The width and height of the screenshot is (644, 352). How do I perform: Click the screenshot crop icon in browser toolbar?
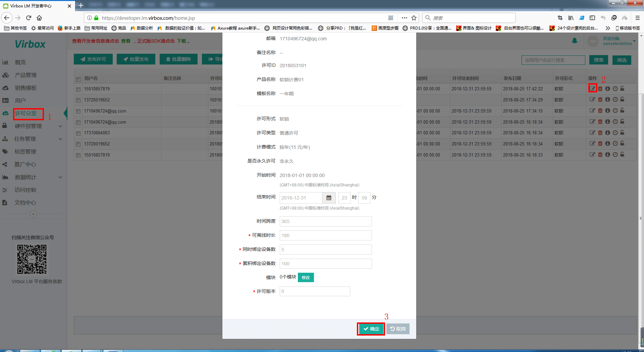coord(560,18)
